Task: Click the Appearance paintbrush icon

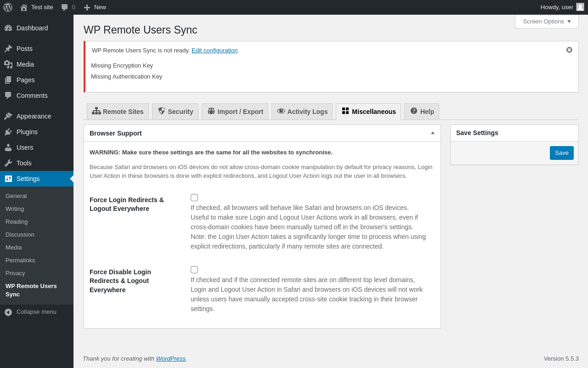Action: coord(8,116)
